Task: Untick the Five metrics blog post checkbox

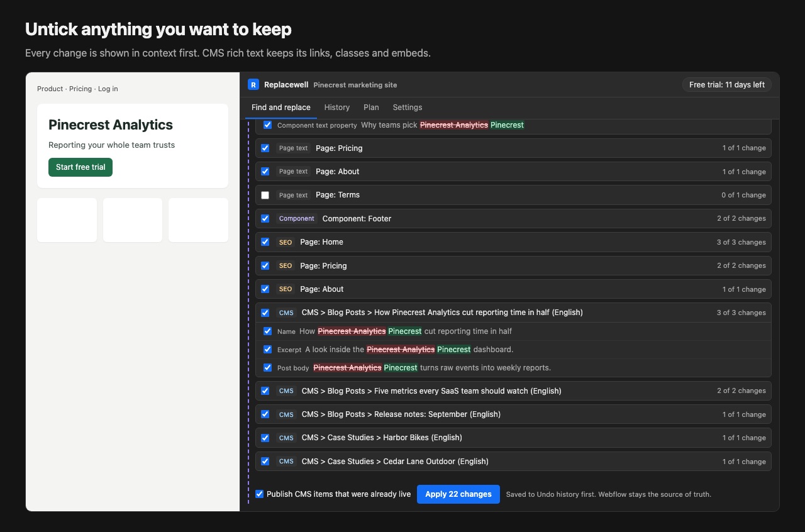Action: point(265,391)
